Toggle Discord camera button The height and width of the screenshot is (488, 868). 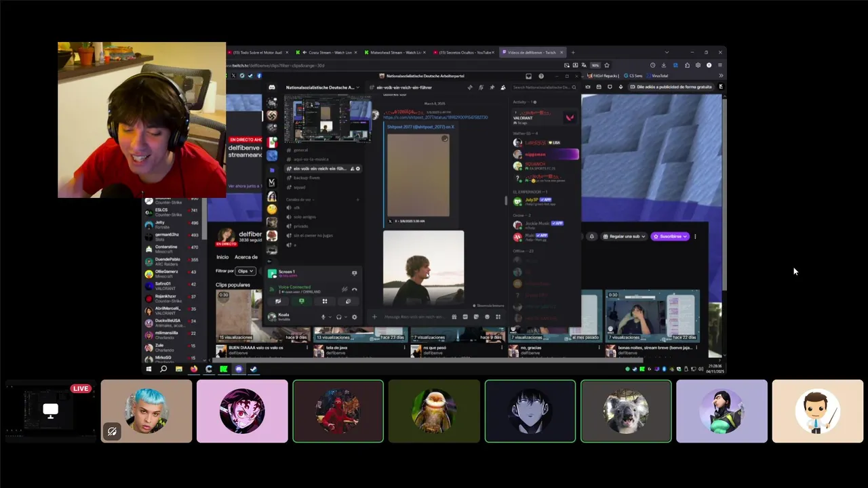click(278, 301)
